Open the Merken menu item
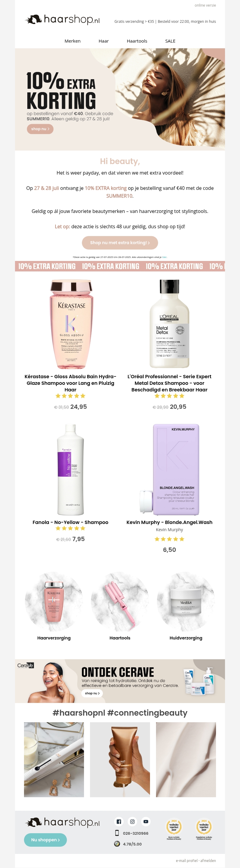Screen dimensions: 240x868 73,41
